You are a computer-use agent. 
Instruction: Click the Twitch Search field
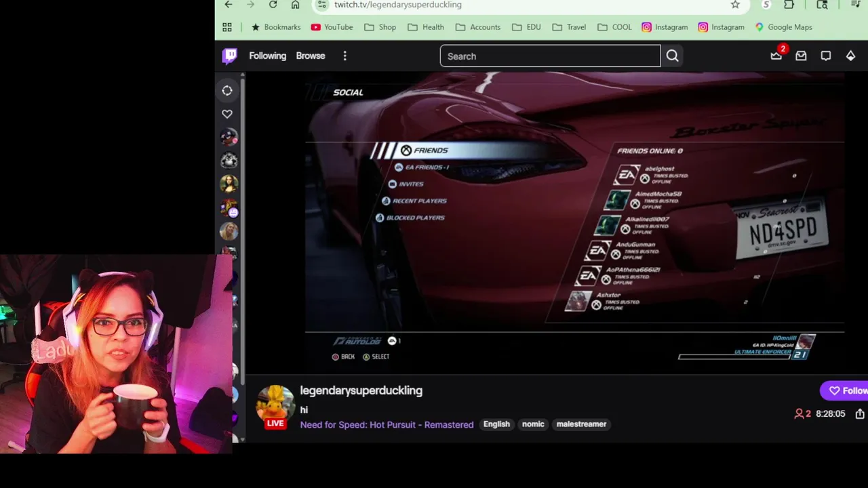tap(550, 56)
